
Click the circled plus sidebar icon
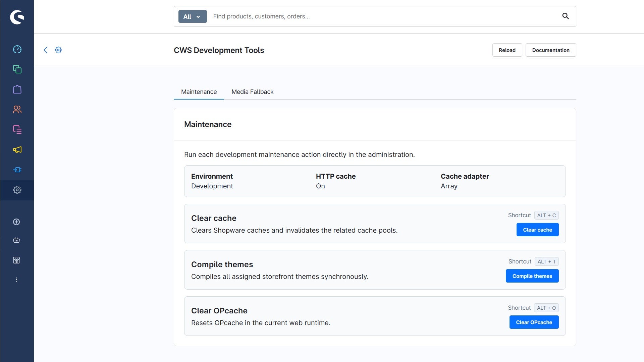tap(16, 222)
